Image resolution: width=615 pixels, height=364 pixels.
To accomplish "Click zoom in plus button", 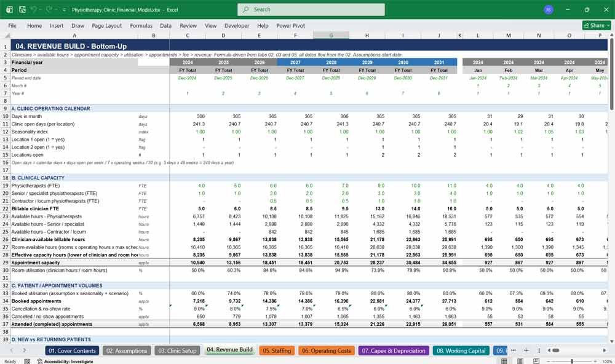I will (x=596, y=362).
